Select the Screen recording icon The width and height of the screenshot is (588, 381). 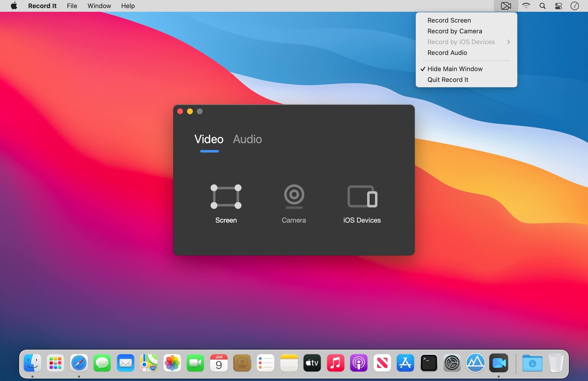click(x=226, y=196)
